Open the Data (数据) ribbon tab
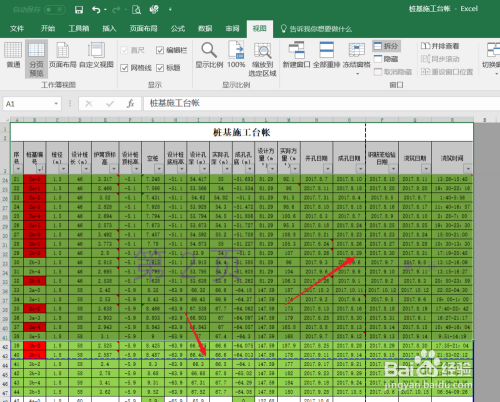The width and height of the screenshot is (500, 402). 205,29
